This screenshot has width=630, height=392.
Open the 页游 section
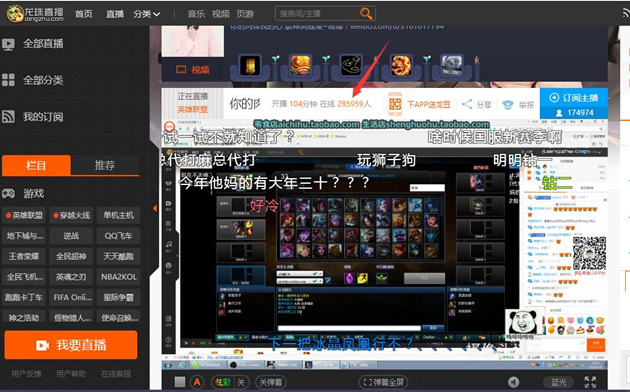coord(245,14)
